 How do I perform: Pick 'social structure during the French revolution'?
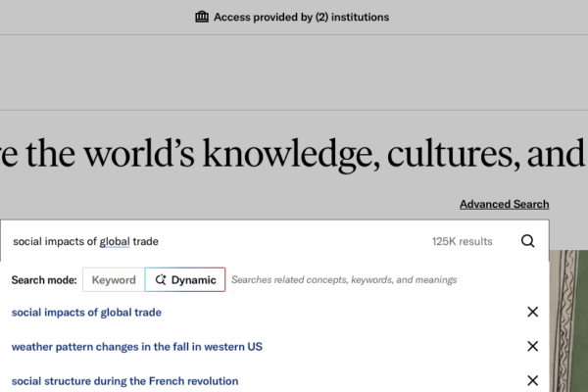[124, 381]
